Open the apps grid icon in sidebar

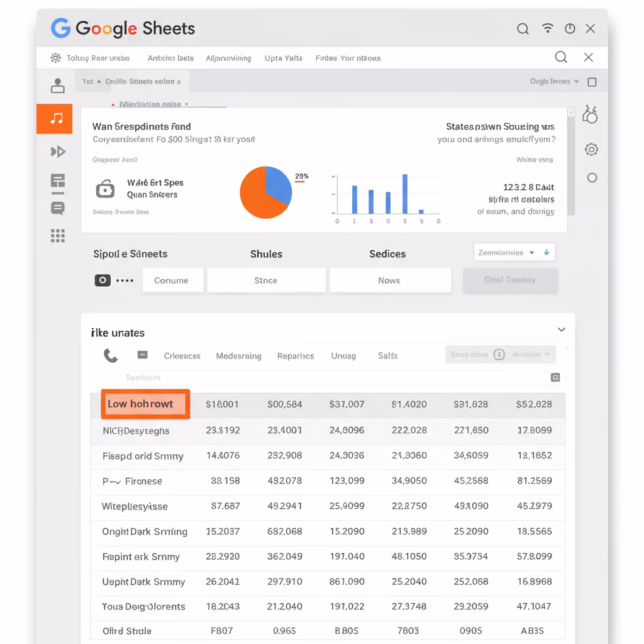58,236
